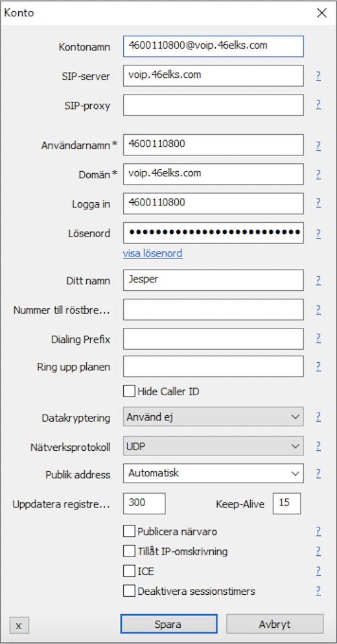Click the Ditt namn field with Jesper

(213, 280)
